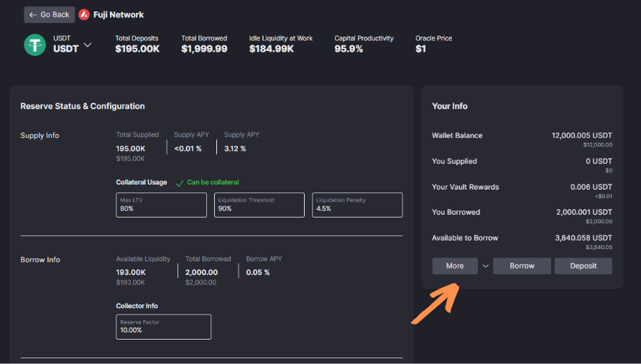
Task: Click the Oracle Price $1 stat
Action: tap(421, 49)
